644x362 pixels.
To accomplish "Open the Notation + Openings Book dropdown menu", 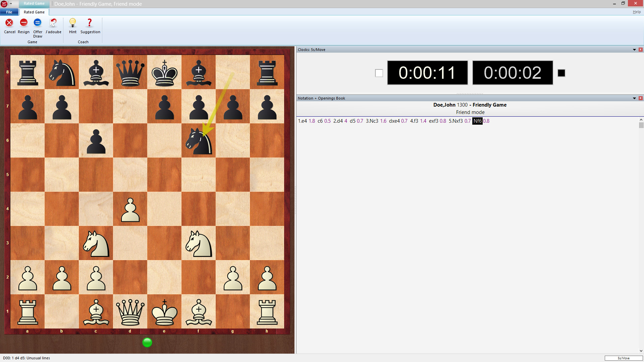I will coord(634,98).
